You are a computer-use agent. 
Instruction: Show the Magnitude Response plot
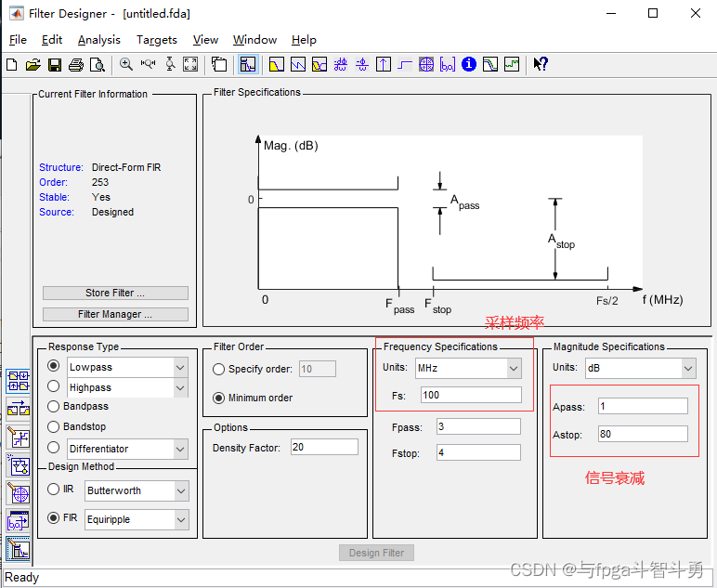click(276, 64)
